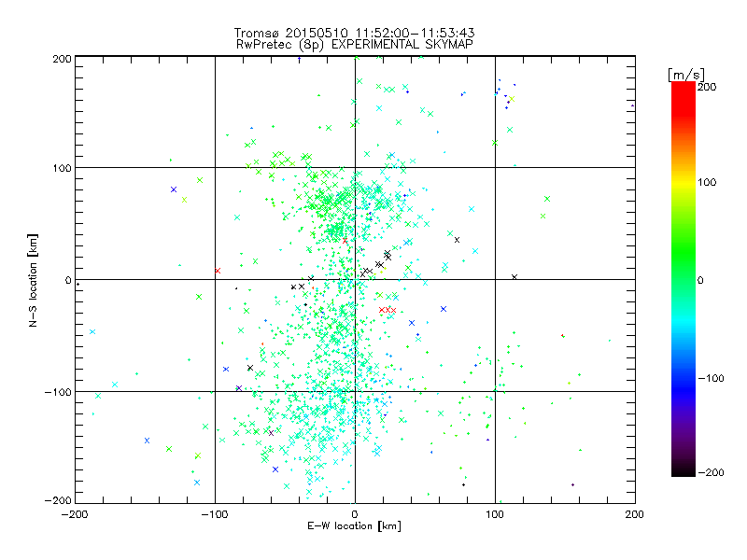The width and height of the screenshot is (747, 560).
Task: Click the x-axis '-200' tick label
Action: tap(75, 514)
